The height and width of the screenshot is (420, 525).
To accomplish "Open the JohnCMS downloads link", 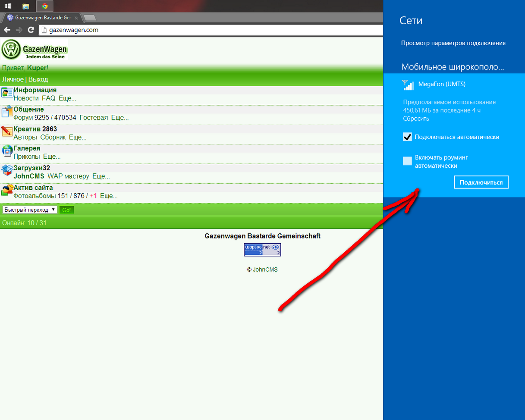I will coord(29,176).
